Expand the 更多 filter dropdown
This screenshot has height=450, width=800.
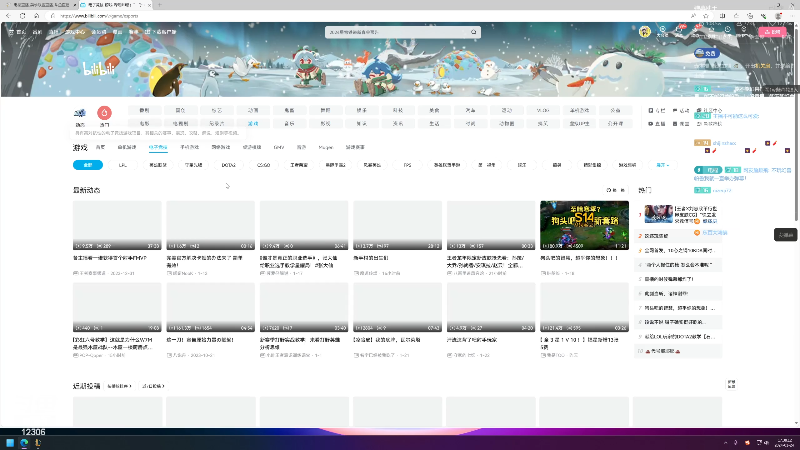click(662, 165)
